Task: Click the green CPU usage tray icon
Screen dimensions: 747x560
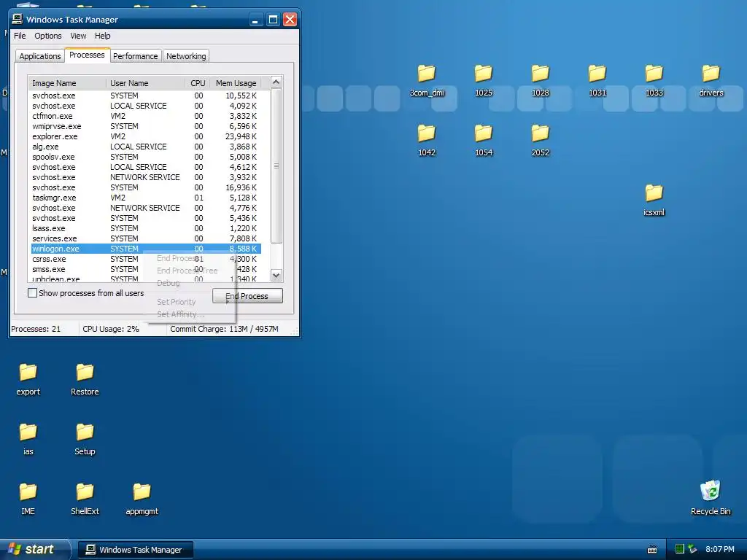Action: (680, 549)
